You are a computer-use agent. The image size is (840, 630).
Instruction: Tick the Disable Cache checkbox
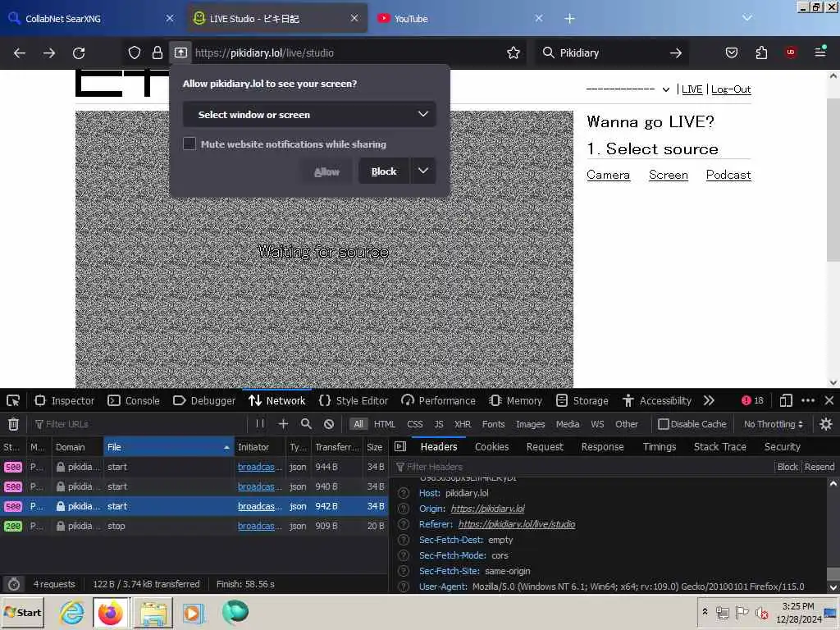663,424
